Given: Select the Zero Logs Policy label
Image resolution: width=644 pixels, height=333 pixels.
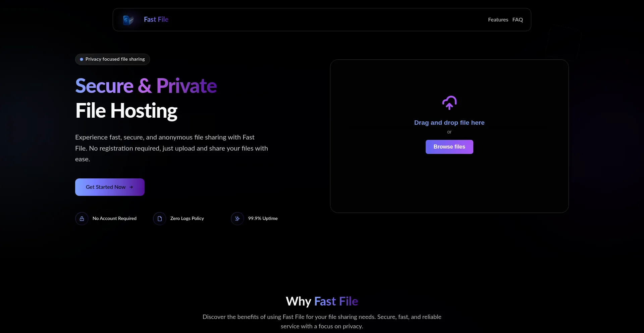Looking at the screenshot, I should click(187, 219).
